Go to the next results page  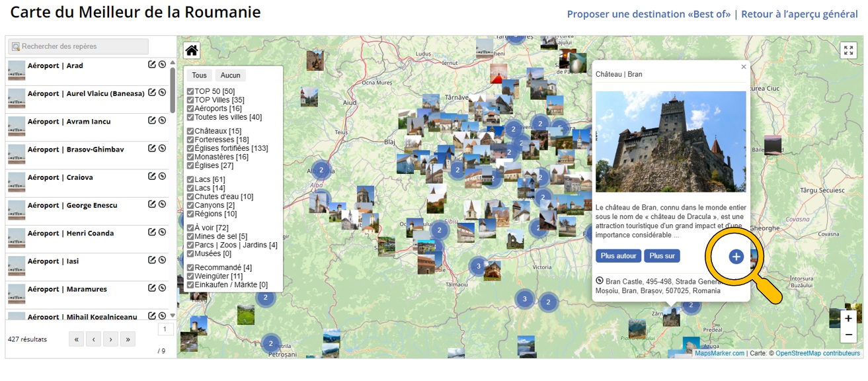[110, 339]
